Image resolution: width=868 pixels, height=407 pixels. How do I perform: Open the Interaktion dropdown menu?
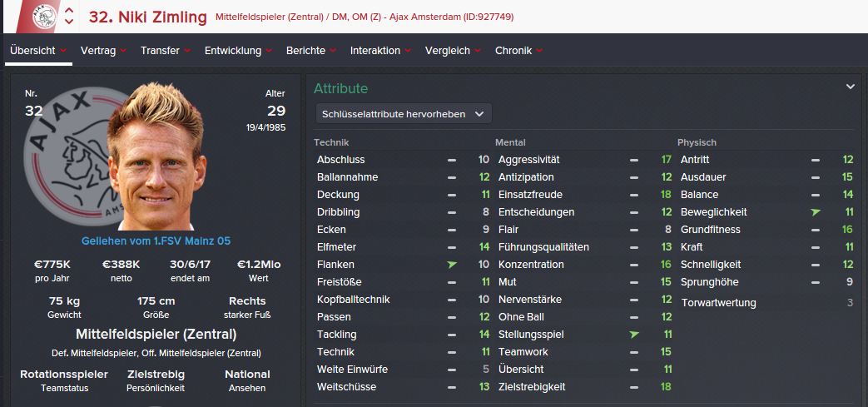click(380, 51)
